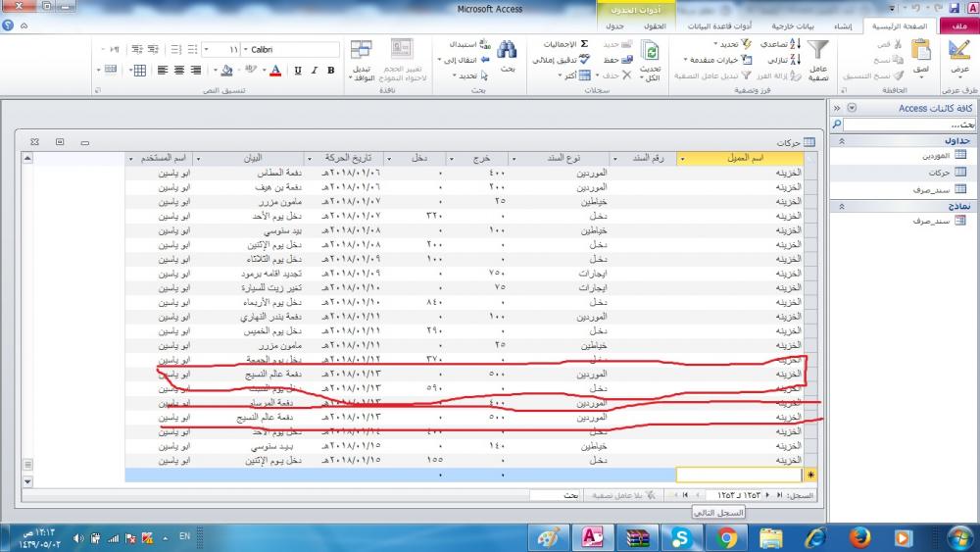
Task: Click Access Help question mark icon
Action: tap(8, 25)
